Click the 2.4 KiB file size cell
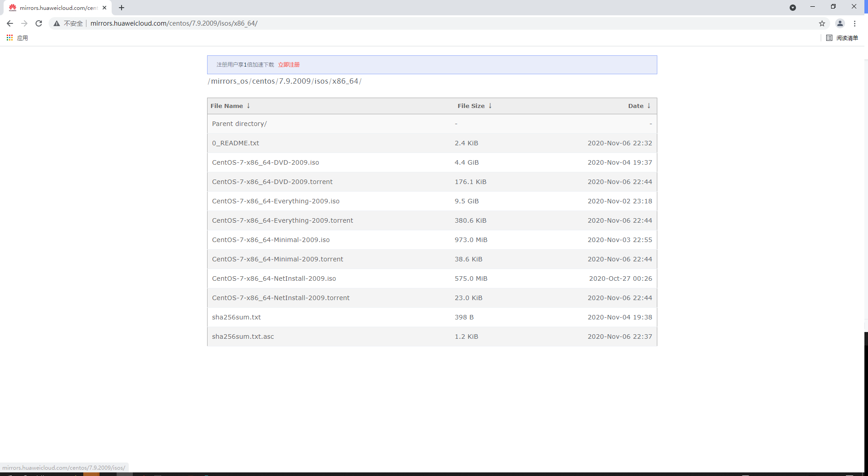The height and width of the screenshot is (476, 868). coord(466,143)
